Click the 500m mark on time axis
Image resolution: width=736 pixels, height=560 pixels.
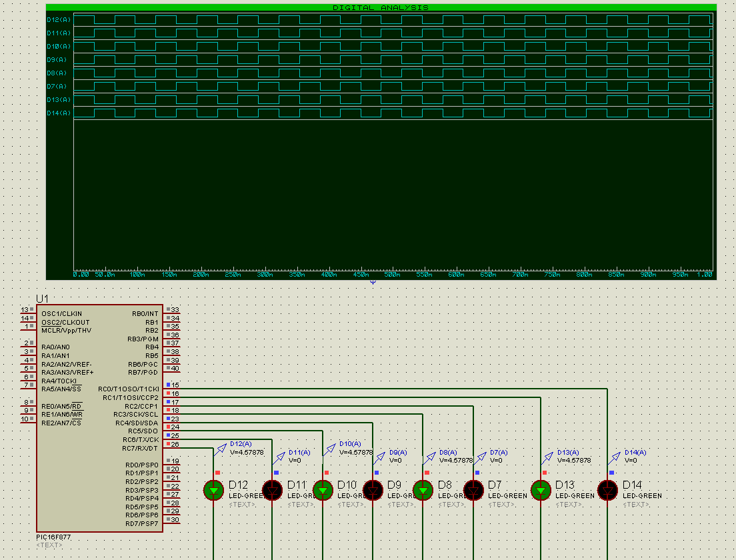[393, 275]
